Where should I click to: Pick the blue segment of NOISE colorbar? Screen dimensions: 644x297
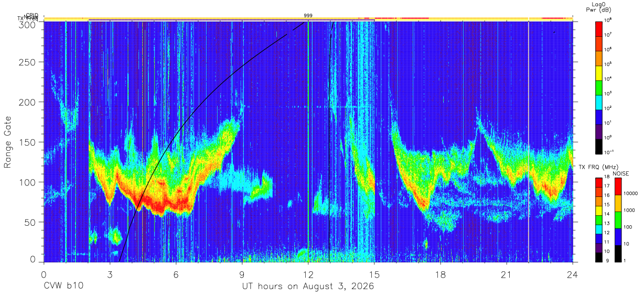pos(618,236)
